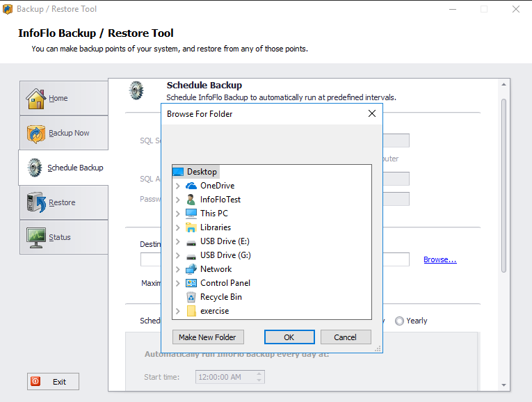Click the USB Drive (E:) icon
This screenshot has width=532, height=402.
[x=191, y=241]
